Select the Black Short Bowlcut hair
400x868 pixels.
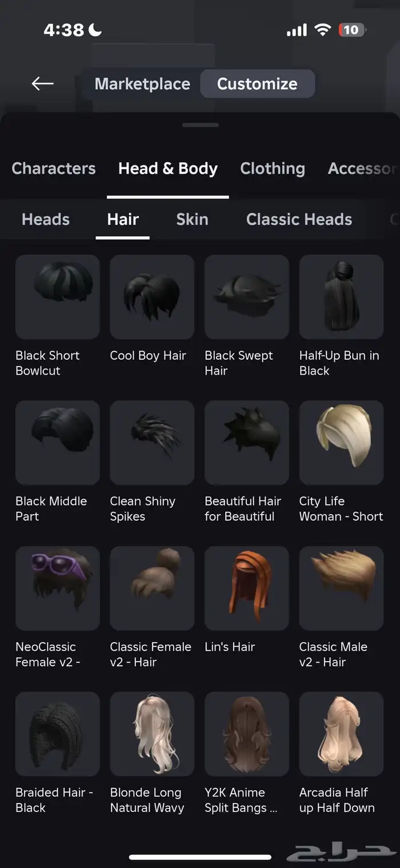[x=58, y=297]
